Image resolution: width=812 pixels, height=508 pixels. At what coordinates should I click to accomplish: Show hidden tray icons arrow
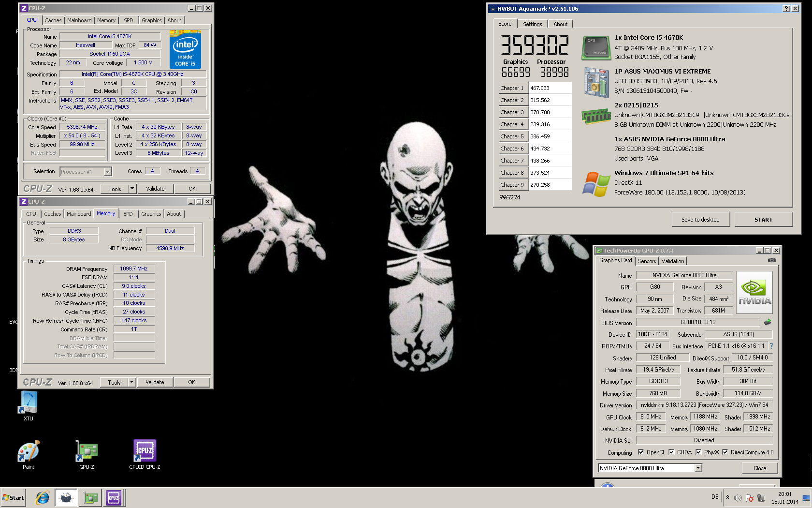tap(727, 497)
